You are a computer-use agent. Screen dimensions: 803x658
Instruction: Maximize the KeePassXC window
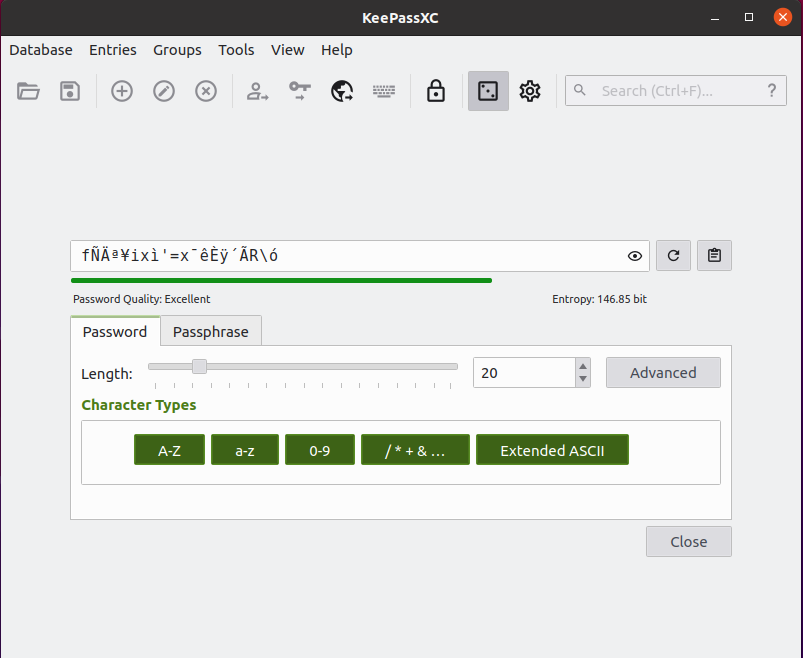tap(749, 18)
